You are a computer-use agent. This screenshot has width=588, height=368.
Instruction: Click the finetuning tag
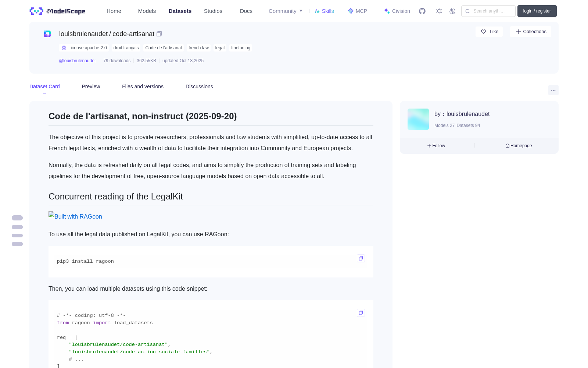coord(241,48)
